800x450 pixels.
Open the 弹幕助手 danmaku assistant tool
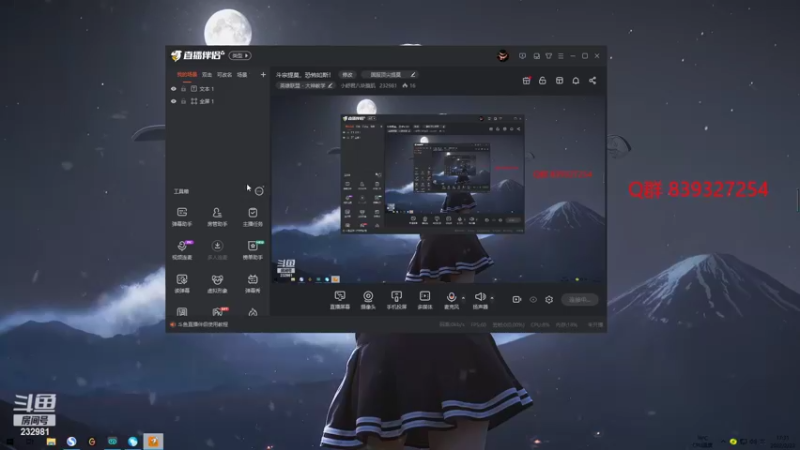coord(182,216)
